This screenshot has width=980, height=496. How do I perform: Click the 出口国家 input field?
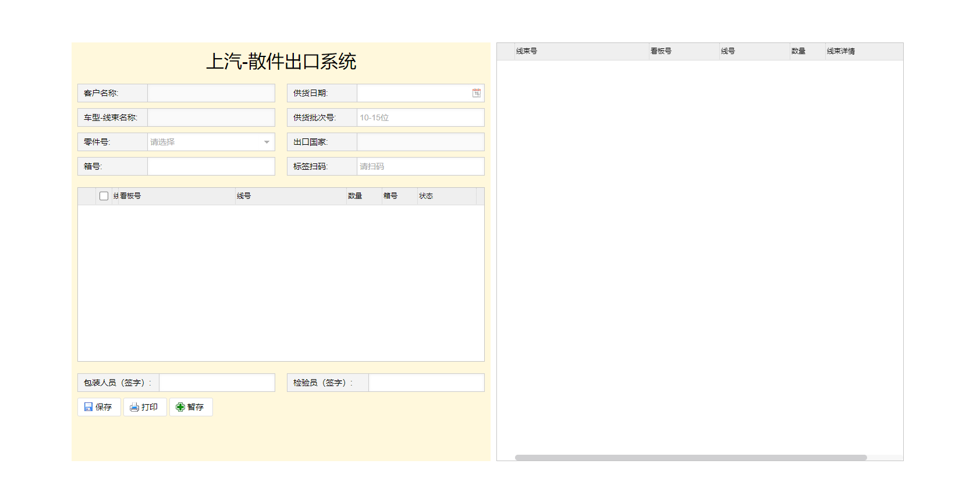[421, 142]
